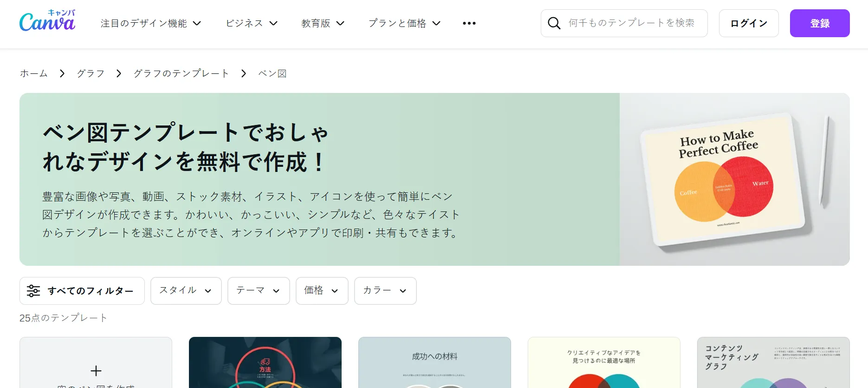Viewport: 868px width, 388px height.
Task: Expand the テーマ filter dropdown
Action: 259,291
